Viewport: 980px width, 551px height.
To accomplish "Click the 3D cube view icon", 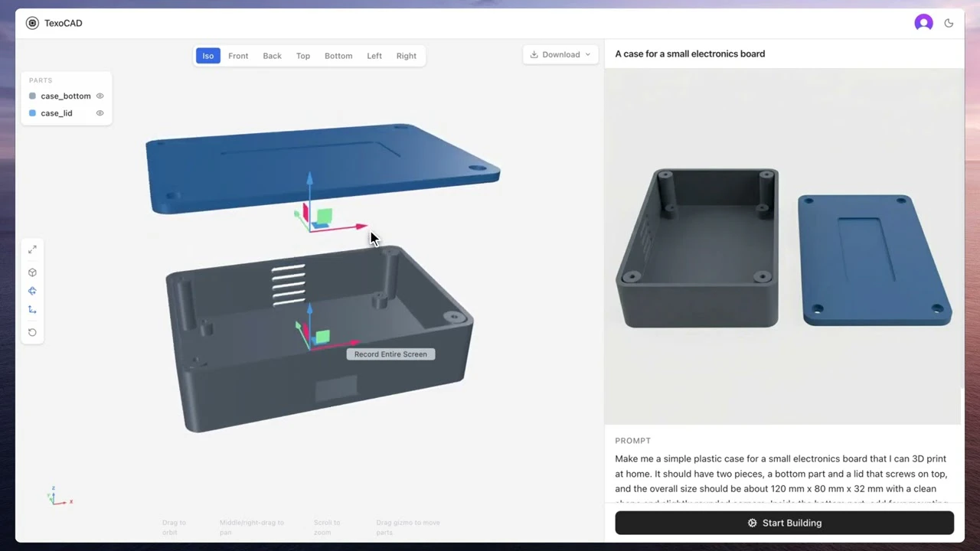I will tap(32, 272).
